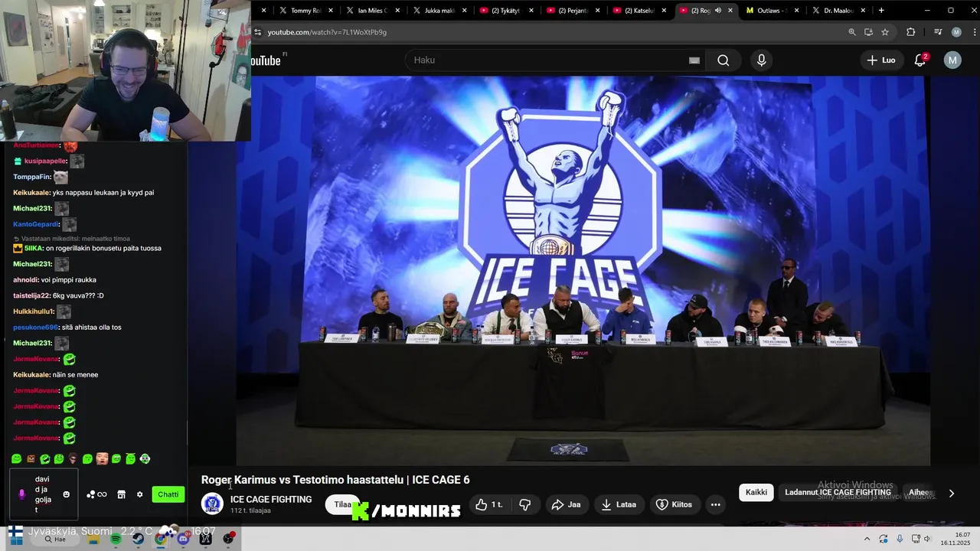
Task: Open Spotify from the taskbar
Action: pos(116,539)
